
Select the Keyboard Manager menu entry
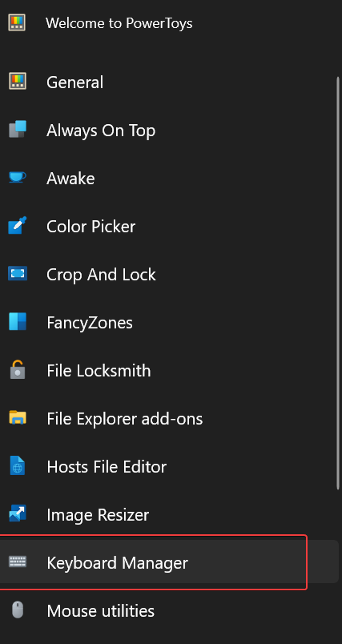(169, 562)
